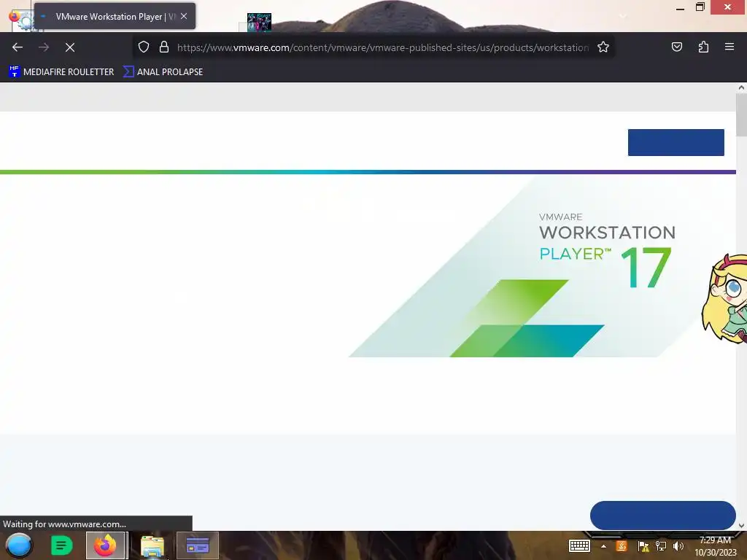Close the VMware Workstation Player tab
The height and width of the screenshot is (560, 747).
pyautogui.click(x=184, y=16)
